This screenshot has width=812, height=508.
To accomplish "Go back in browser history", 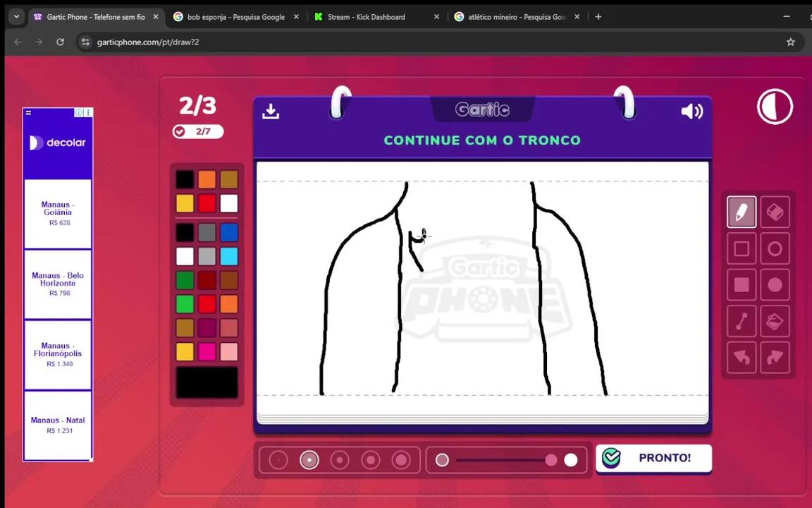I will click(x=18, y=42).
